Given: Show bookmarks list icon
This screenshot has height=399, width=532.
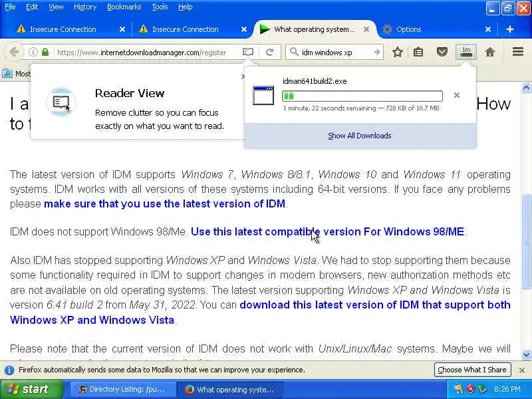Looking at the screenshot, I should click(418, 53).
